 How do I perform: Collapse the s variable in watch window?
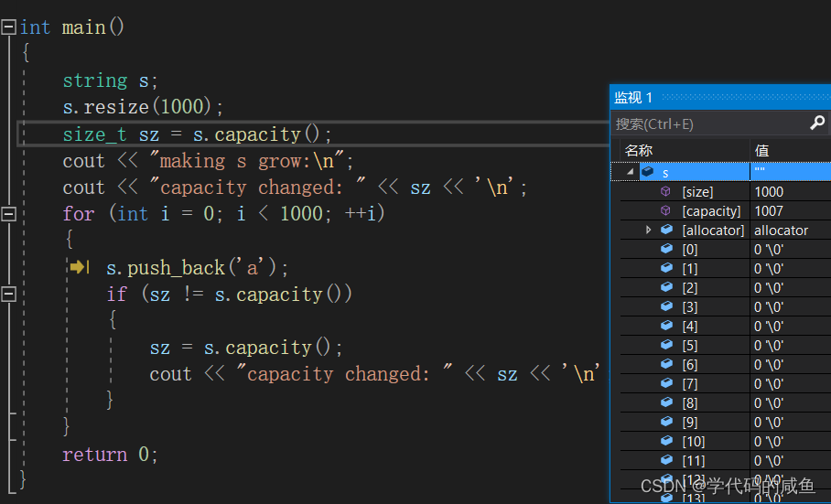click(631, 172)
